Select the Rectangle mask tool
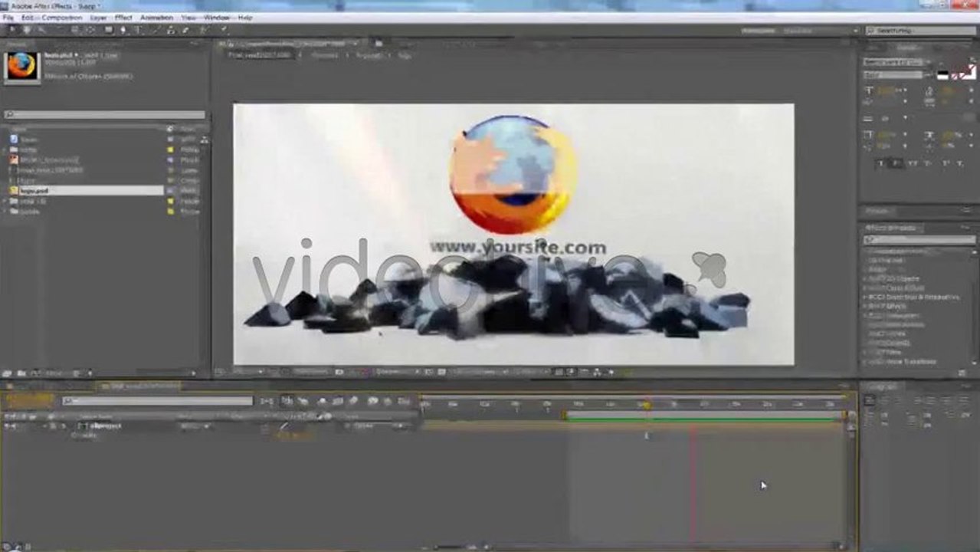Image resolution: width=980 pixels, height=552 pixels. pos(109,30)
